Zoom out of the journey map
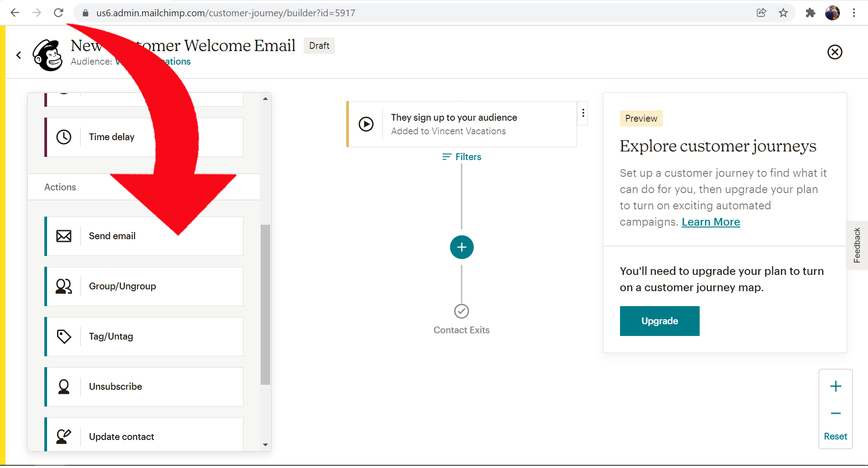 836,413
